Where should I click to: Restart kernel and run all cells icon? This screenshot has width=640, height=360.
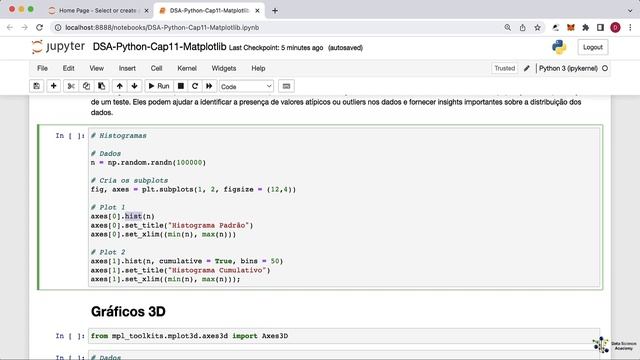point(209,86)
